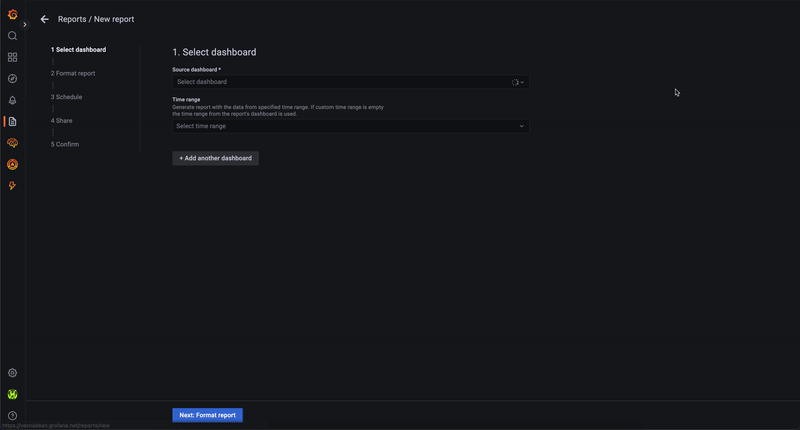
Task: Go back using the left arrow
Action: [44, 19]
